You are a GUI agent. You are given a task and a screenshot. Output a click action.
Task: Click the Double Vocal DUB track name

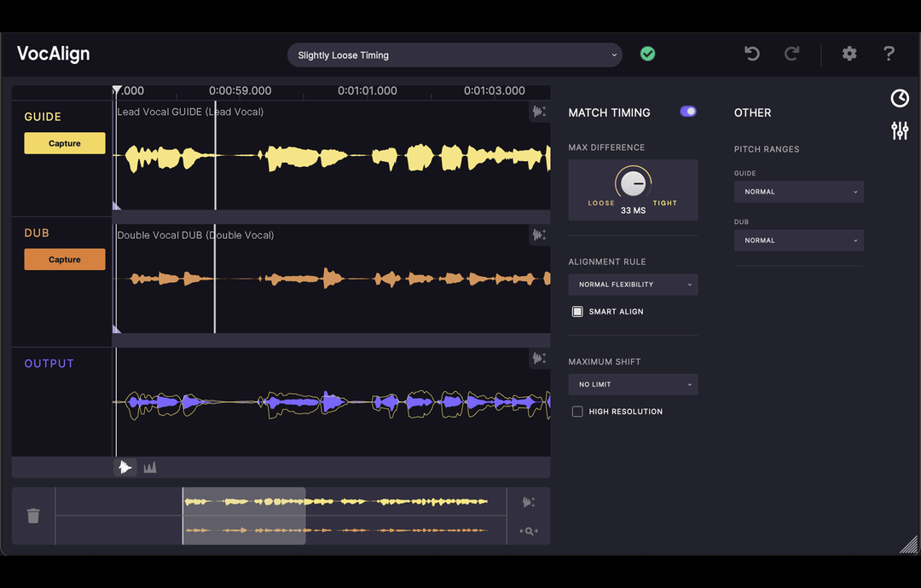(x=195, y=235)
